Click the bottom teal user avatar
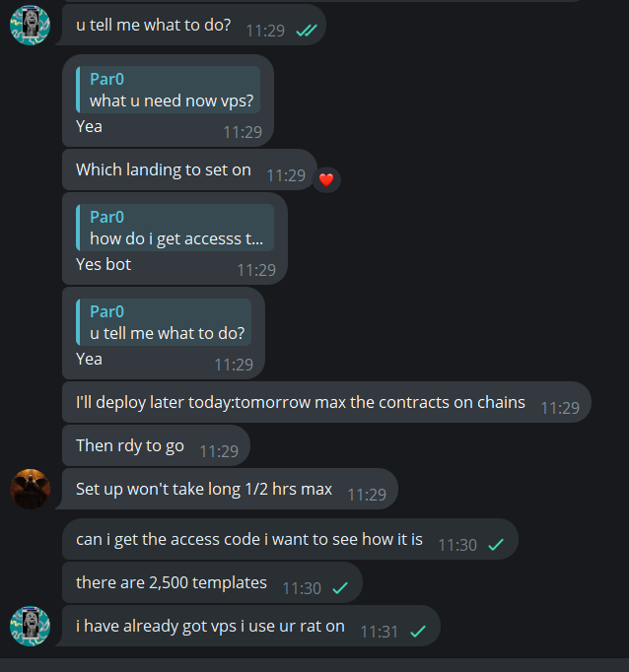This screenshot has height=672, width=629. (x=30, y=627)
